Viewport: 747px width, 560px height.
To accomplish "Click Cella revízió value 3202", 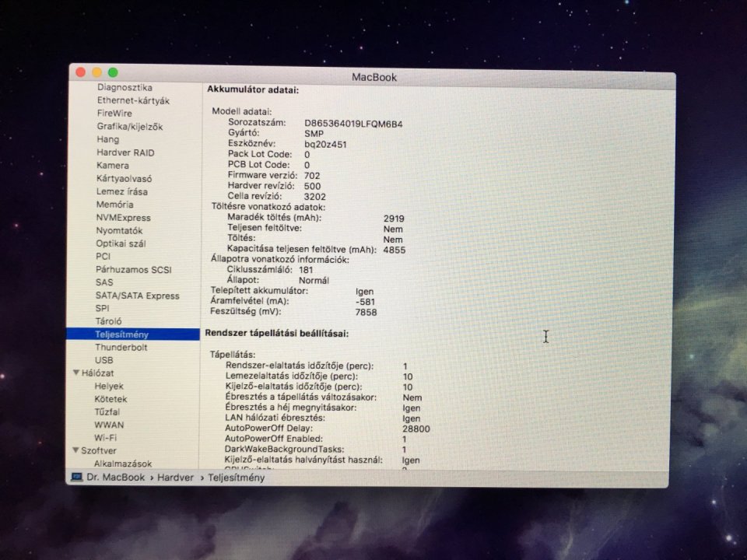I will tap(314, 197).
